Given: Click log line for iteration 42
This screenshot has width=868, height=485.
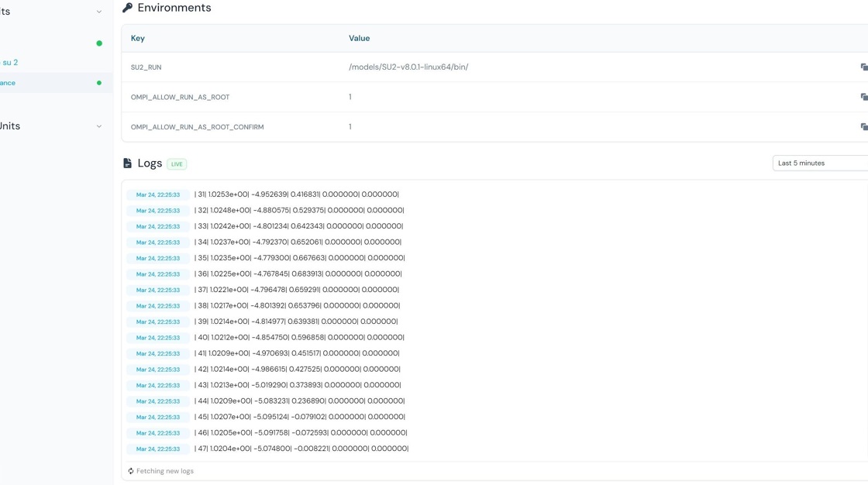Looking at the screenshot, I should [298, 370].
